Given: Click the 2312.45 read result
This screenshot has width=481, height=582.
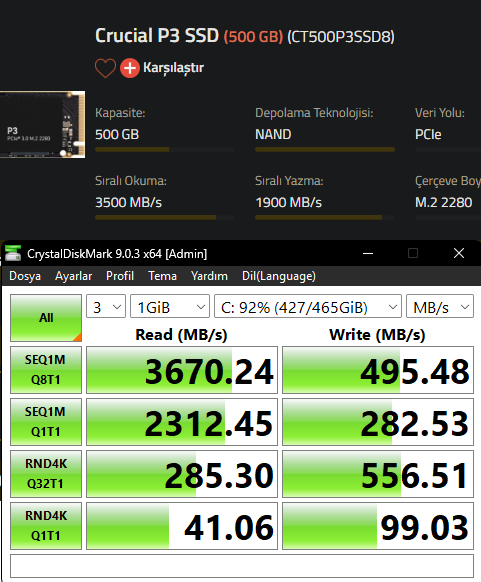Looking at the screenshot, I should (182, 422).
